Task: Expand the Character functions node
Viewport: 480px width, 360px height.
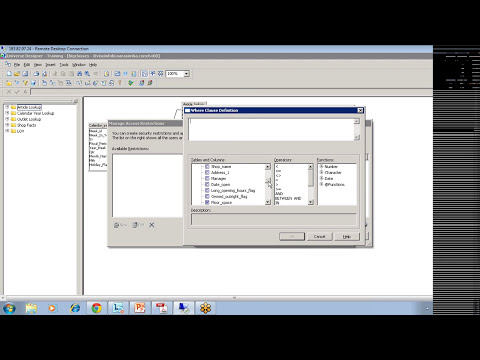Action: click(321, 172)
